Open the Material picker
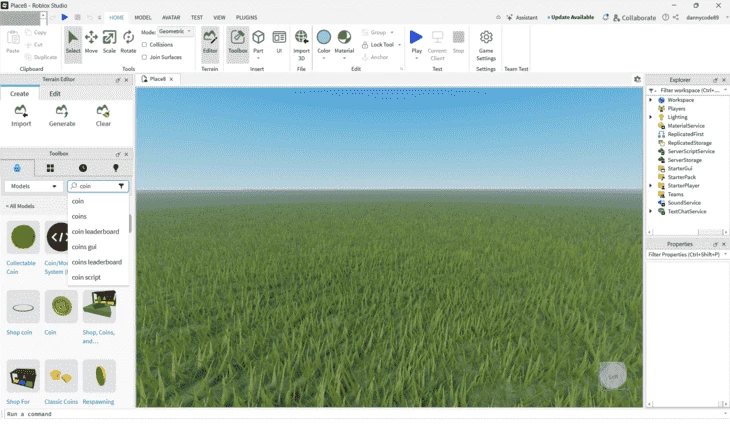The height and width of the screenshot is (432, 730). pyautogui.click(x=344, y=42)
